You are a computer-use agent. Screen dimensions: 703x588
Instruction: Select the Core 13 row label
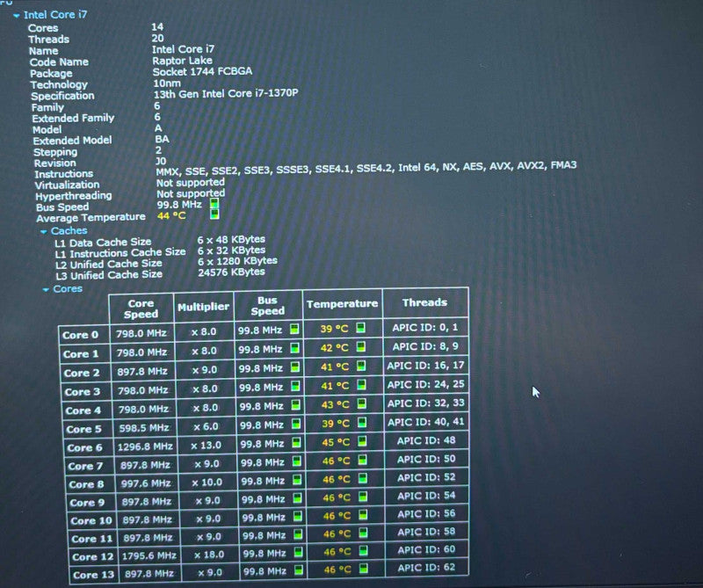[x=94, y=575]
